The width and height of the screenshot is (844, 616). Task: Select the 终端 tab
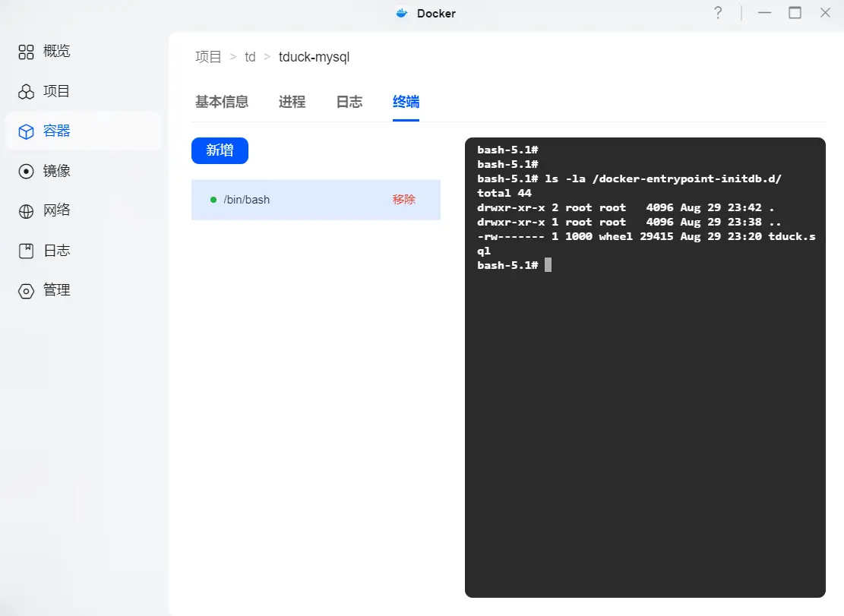click(406, 102)
